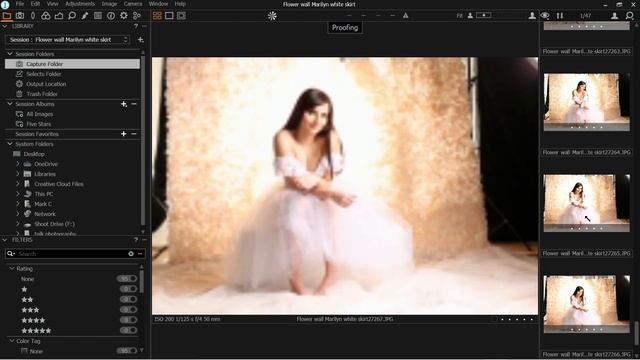Remove the selected Session Album
The width and height of the screenshot is (640, 360).
[x=134, y=104]
